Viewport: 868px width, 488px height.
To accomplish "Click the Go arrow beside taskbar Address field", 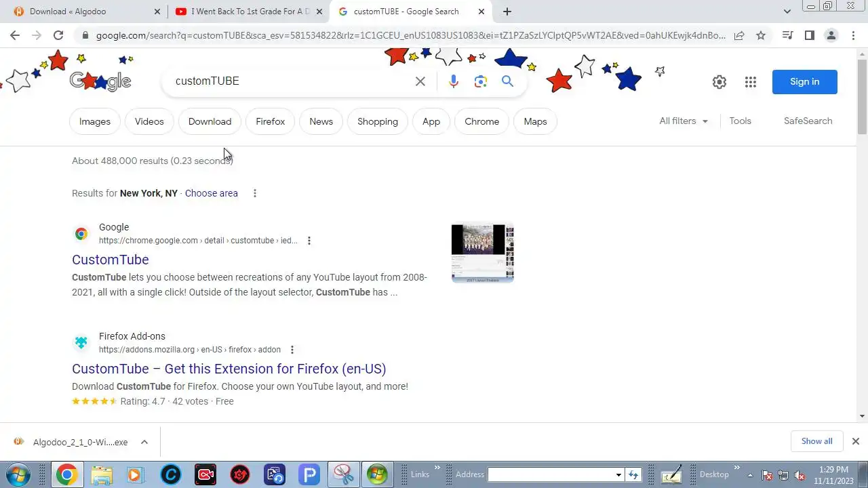I will tap(633, 474).
